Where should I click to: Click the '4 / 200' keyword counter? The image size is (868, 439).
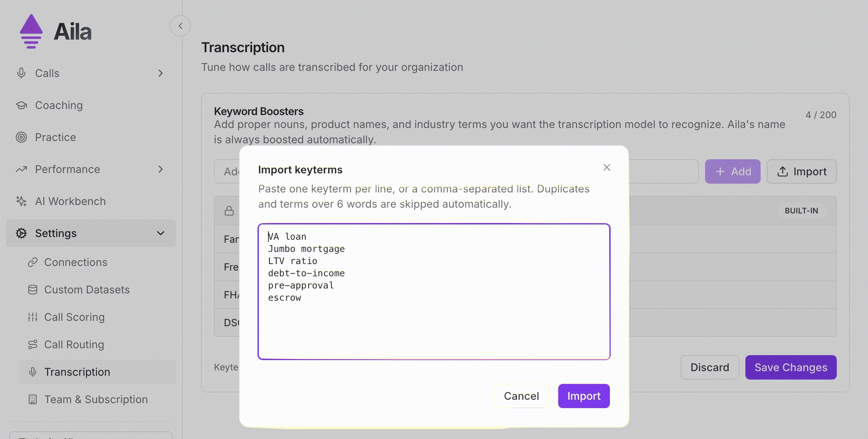coord(821,115)
